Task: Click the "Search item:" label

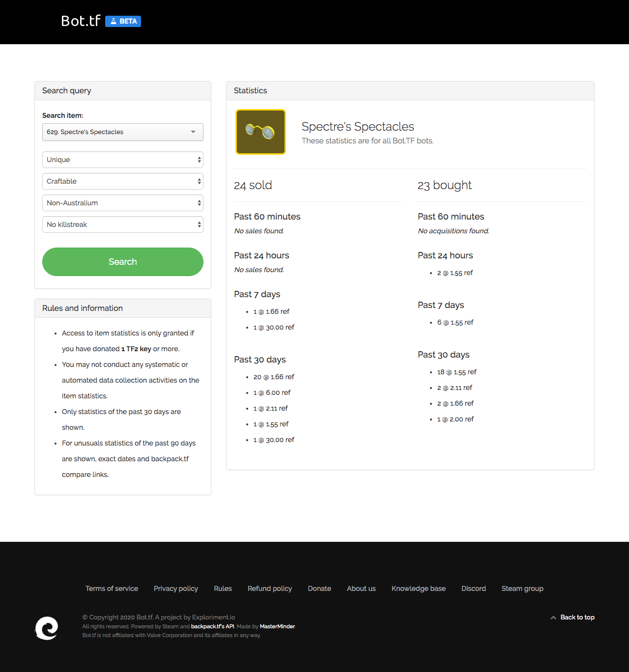Action: coord(63,115)
